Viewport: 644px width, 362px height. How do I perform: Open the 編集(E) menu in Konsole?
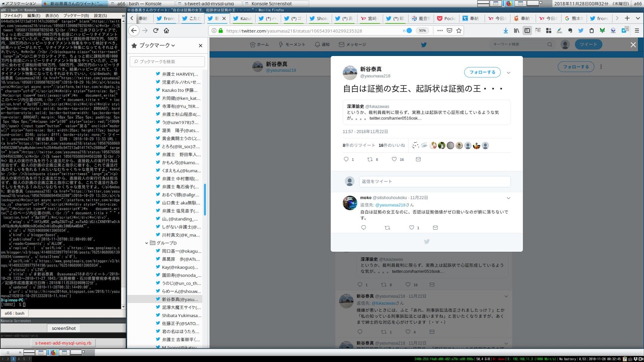tap(34, 16)
